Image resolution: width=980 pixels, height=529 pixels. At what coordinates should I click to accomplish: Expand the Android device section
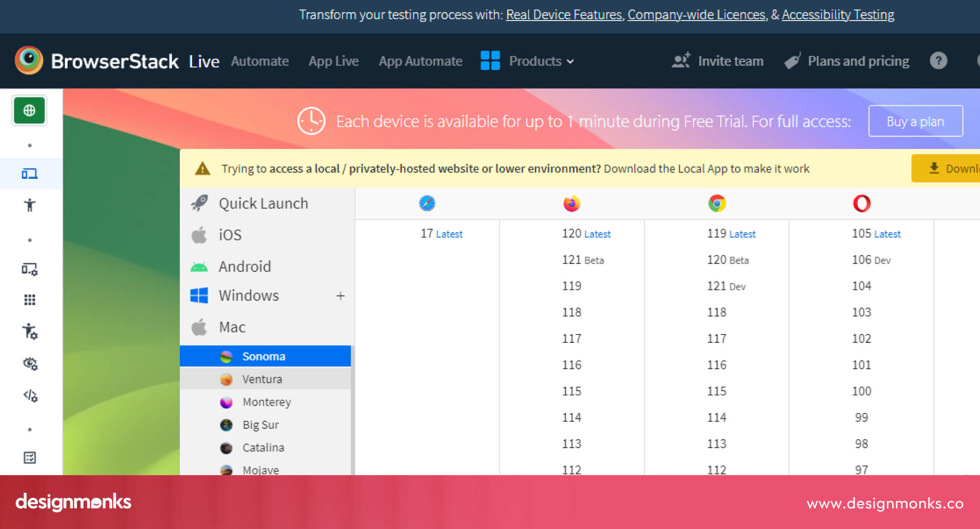tap(245, 266)
